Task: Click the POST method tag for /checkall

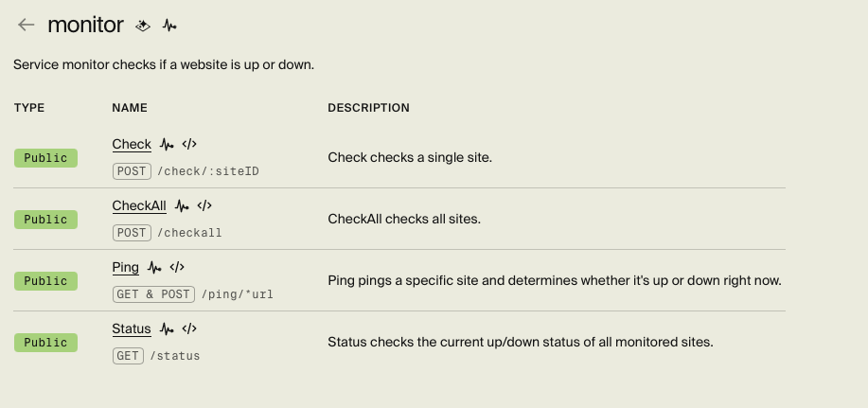Action: coord(131,233)
